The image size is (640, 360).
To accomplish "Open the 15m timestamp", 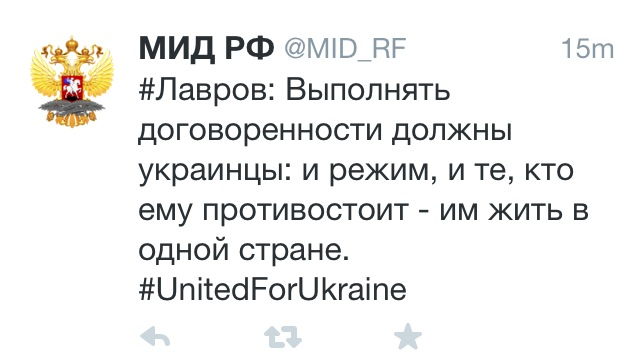I will point(587,49).
